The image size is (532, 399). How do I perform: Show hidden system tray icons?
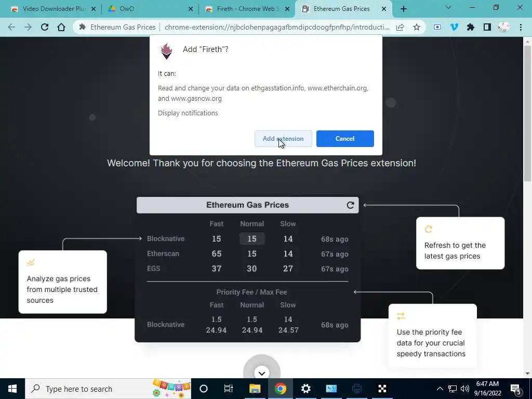440,389
